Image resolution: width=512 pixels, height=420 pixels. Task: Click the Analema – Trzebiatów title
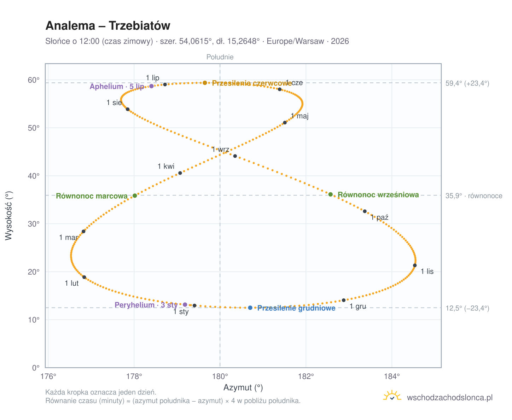108,26
